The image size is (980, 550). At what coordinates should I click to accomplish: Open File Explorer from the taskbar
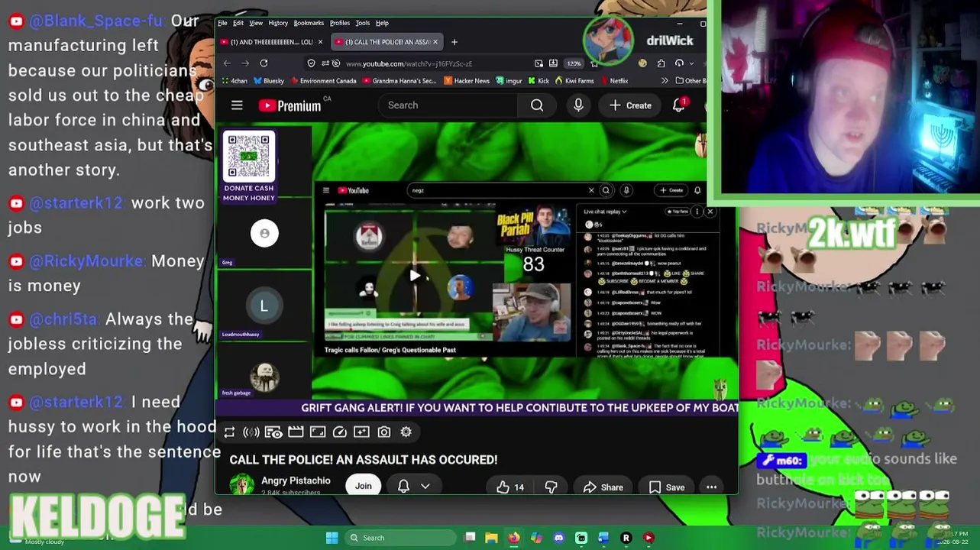point(491,538)
